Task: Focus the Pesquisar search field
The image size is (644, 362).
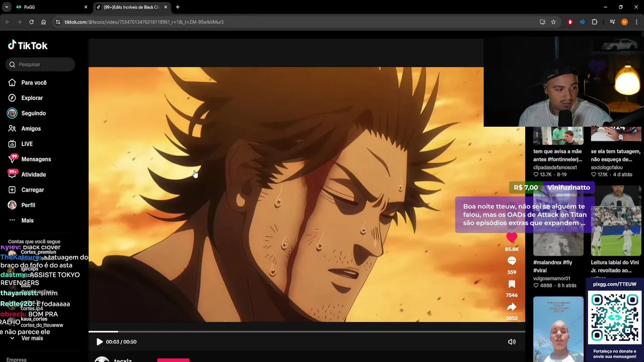Action: [41, 64]
